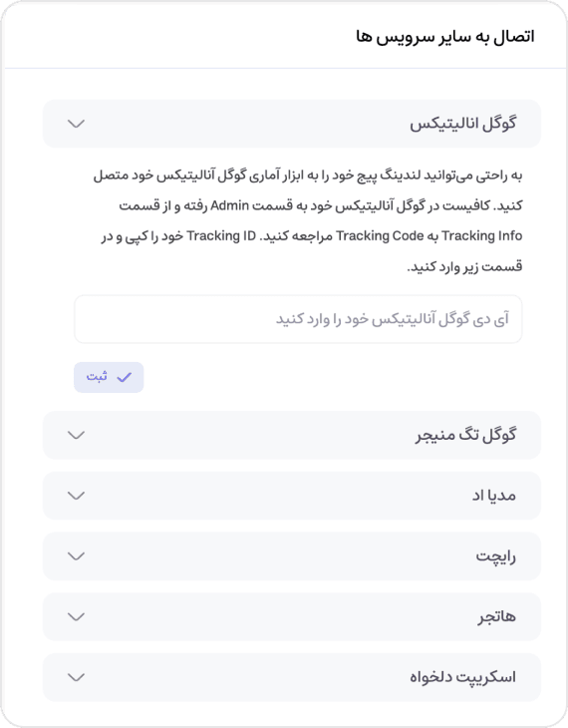The image size is (568, 728).
Task: Open the اسکریپت دلخواه section title
Action: (462, 677)
